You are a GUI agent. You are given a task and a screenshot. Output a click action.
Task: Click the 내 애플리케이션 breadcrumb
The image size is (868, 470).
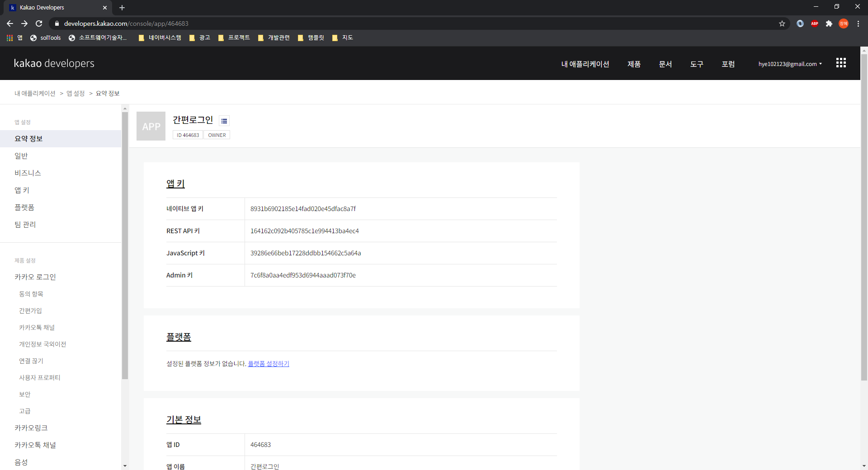tap(35, 94)
